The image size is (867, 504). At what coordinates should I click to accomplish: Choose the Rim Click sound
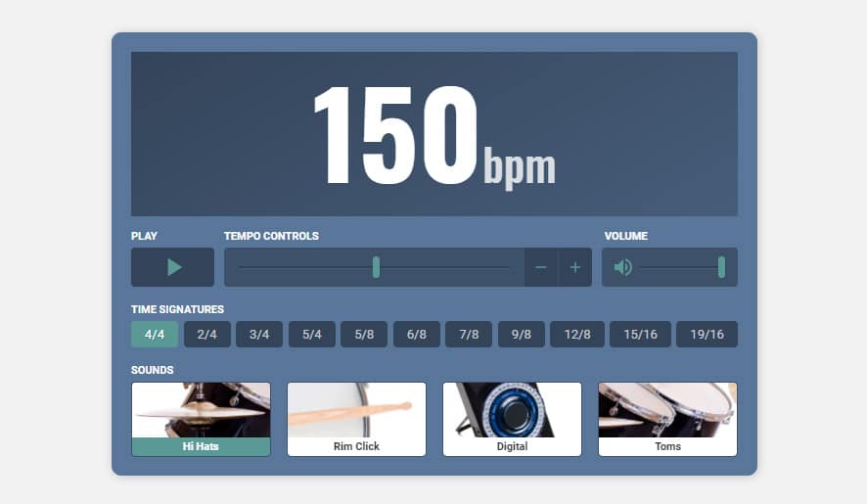(356, 419)
